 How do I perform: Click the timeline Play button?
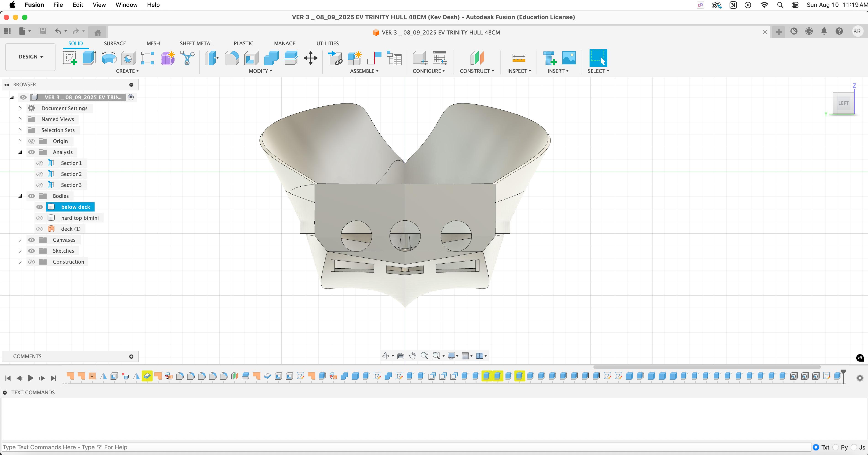click(31, 378)
